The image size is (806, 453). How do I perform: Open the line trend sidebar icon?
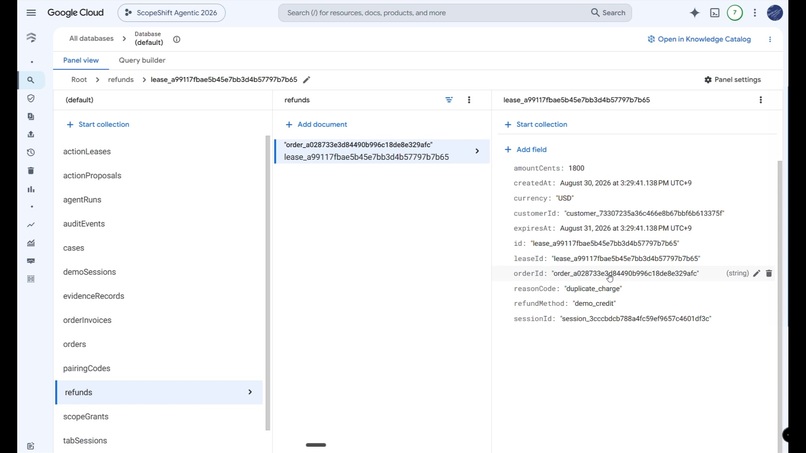pos(31,225)
